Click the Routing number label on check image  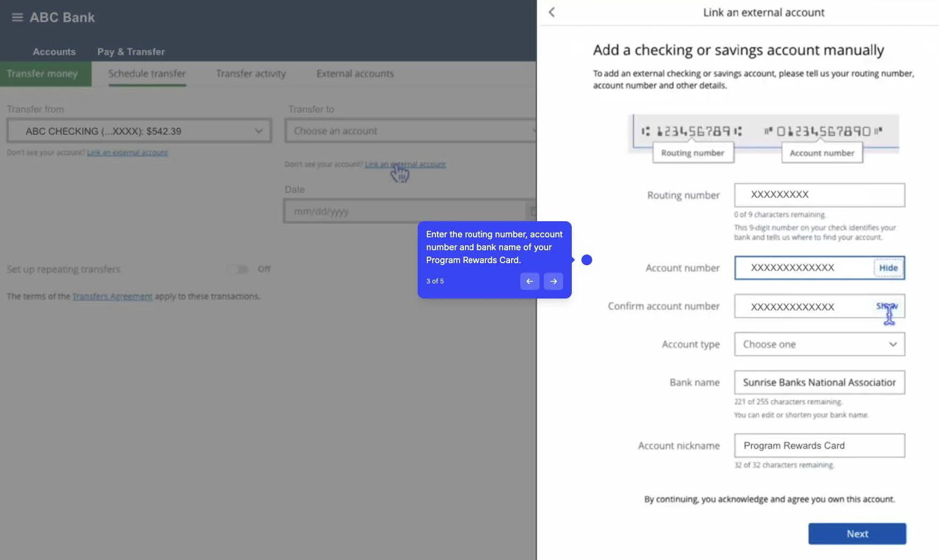point(693,153)
